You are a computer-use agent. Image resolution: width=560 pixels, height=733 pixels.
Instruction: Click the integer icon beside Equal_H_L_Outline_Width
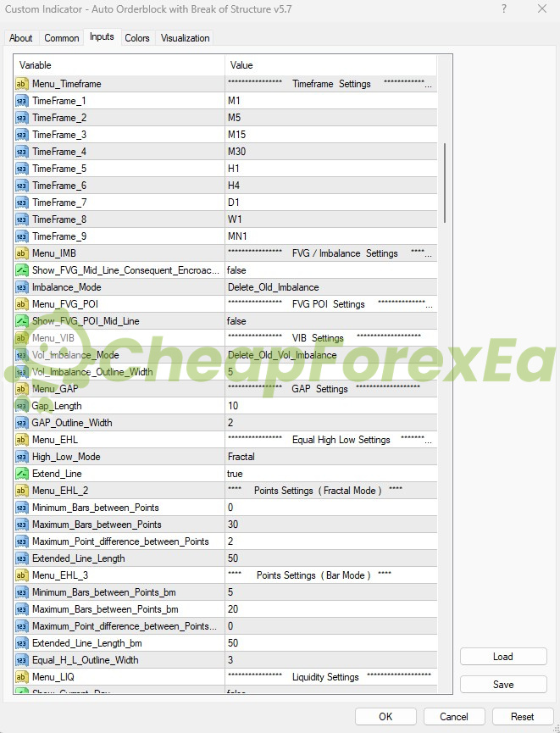[21, 660]
